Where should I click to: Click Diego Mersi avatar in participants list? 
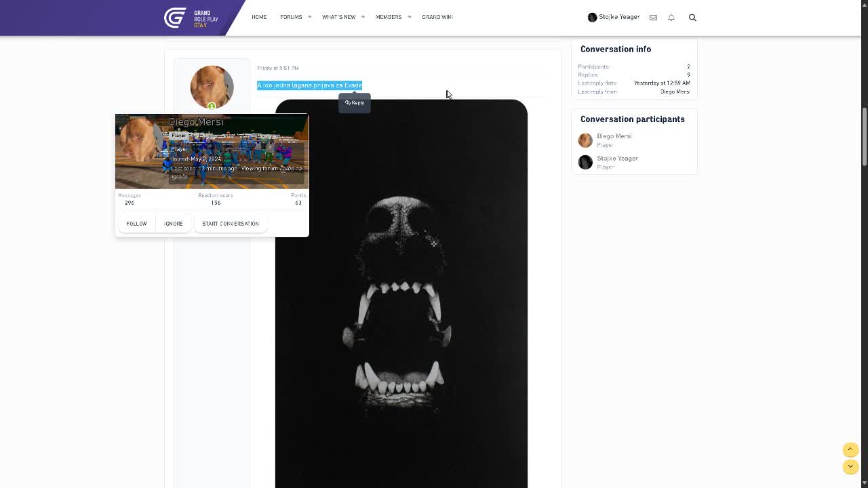click(585, 140)
